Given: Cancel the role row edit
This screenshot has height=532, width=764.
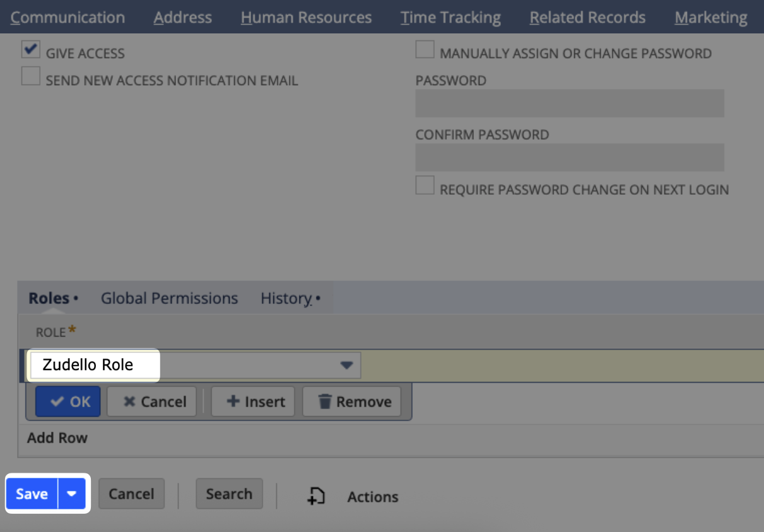Looking at the screenshot, I should click(x=152, y=402).
